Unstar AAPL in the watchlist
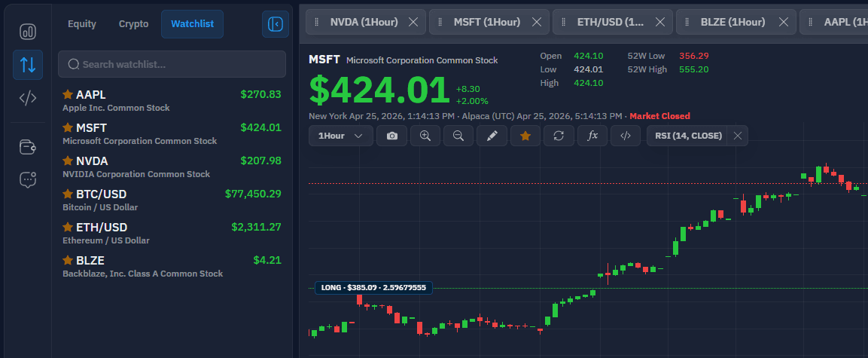Image resolution: width=868 pixels, height=358 pixels. [68, 94]
